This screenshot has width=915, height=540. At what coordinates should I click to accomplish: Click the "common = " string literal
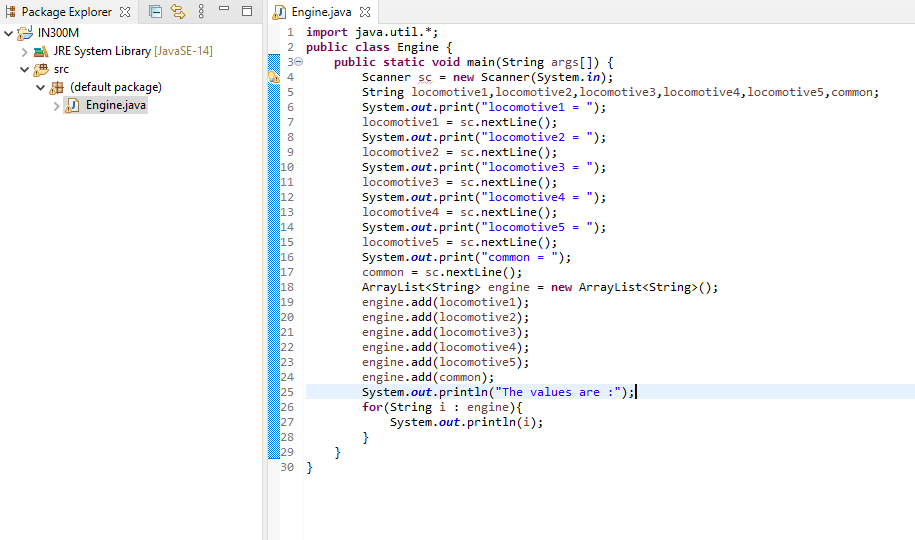[519, 257]
